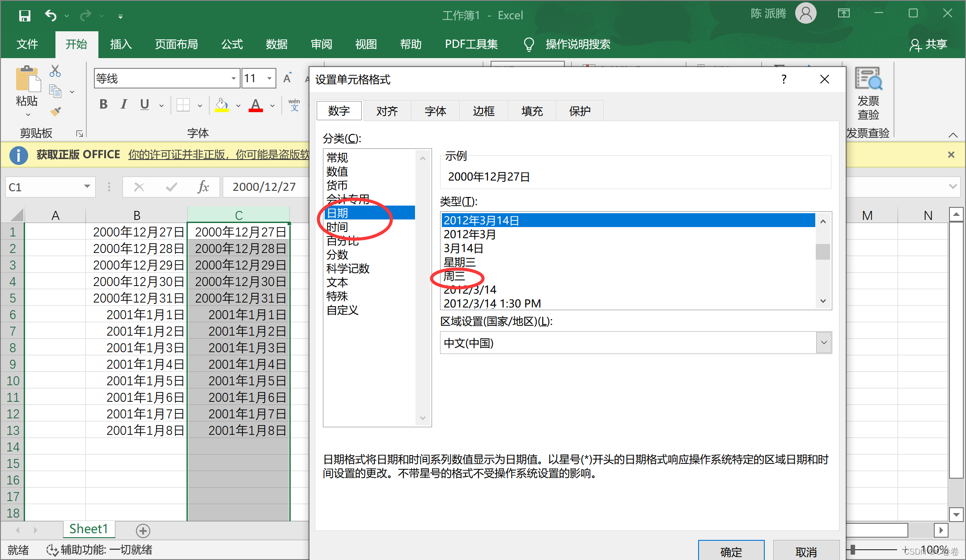Image resolution: width=966 pixels, height=560 pixels.
Task: Open the font name dropdown
Action: 233,79
